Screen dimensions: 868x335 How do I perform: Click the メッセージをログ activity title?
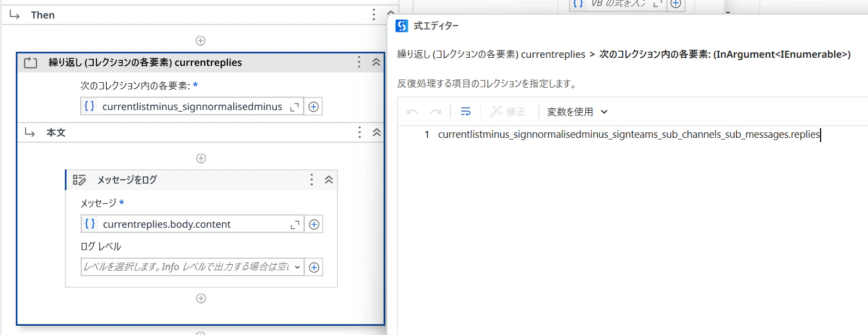tap(127, 180)
